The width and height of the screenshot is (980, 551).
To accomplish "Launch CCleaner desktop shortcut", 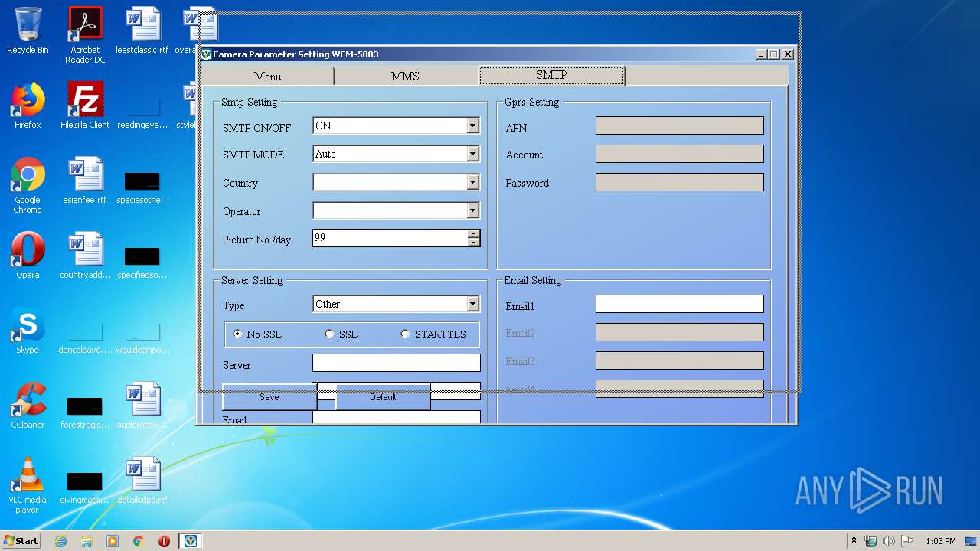I will (28, 406).
